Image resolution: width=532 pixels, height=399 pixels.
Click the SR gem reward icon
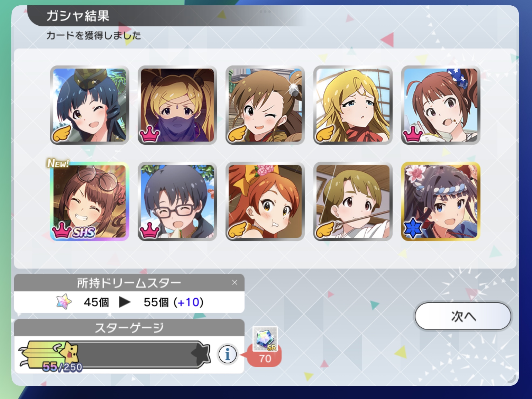pos(265,339)
